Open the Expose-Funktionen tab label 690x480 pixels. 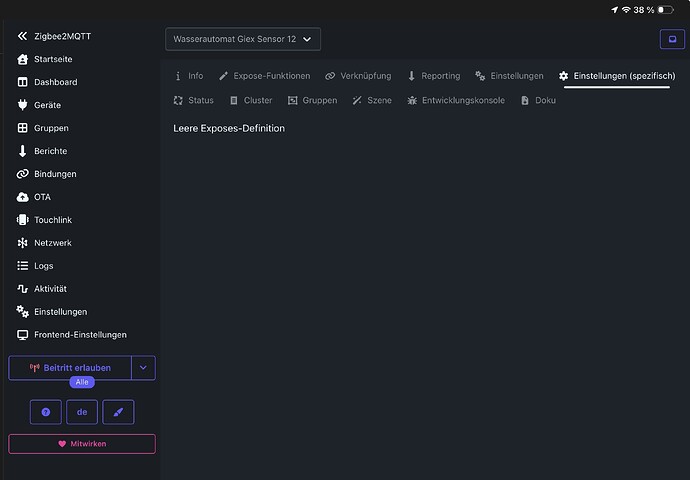coord(272,76)
